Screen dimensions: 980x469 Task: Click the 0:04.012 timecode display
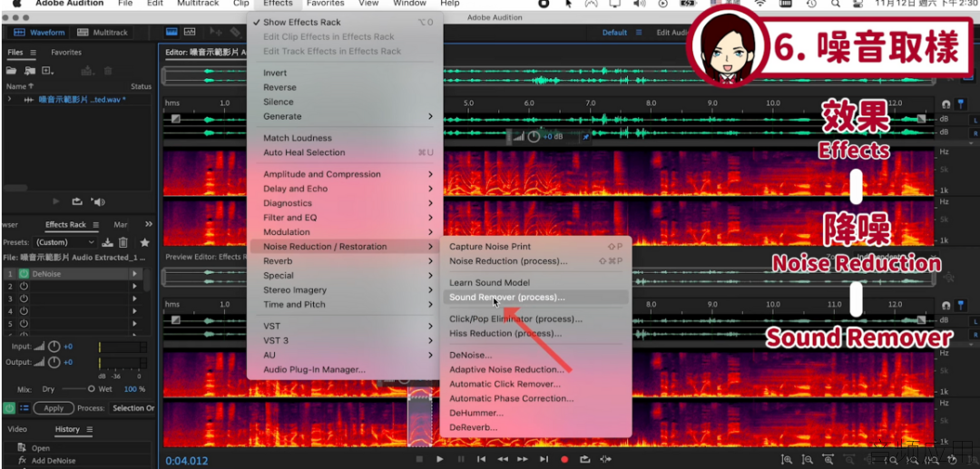click(x=186, y=461)
